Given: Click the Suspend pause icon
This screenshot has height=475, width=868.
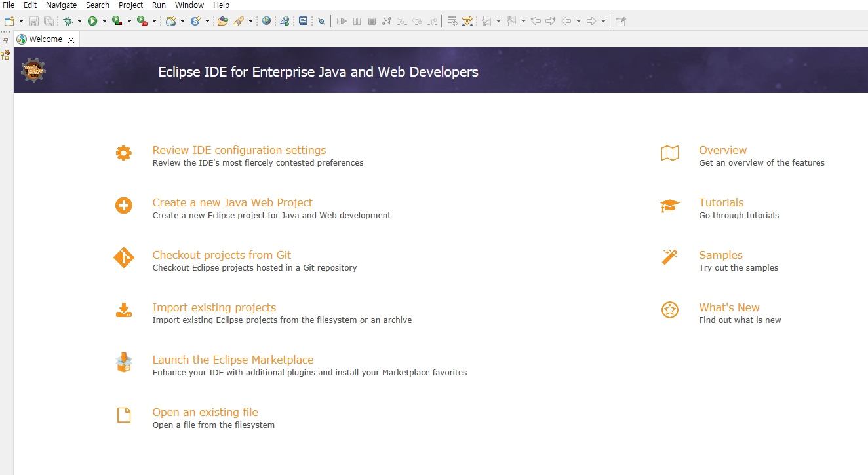Looking at the screenshot, I should pos(357,21).
